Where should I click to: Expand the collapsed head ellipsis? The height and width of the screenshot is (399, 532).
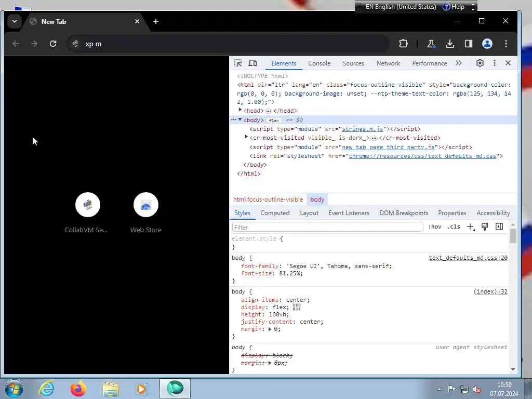pyautogui.click(x=269, y=111)
